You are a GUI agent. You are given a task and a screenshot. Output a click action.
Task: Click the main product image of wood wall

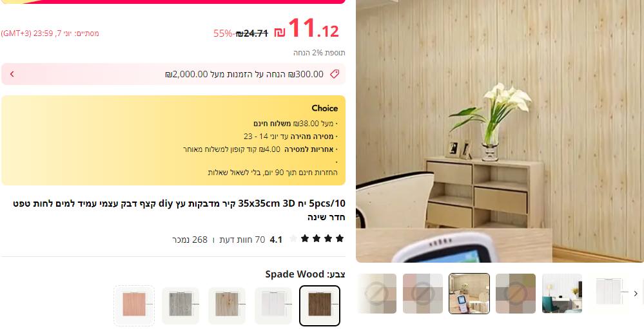(500, 131)
